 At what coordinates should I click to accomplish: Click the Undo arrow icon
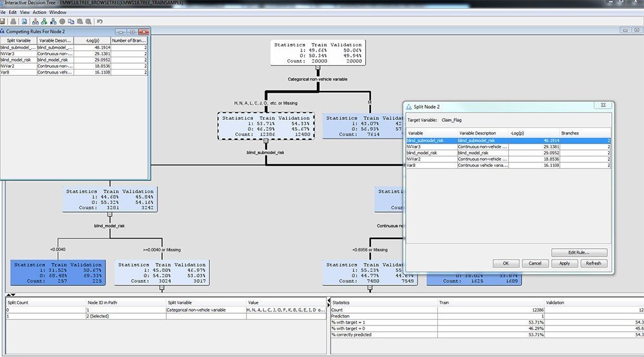pos(100,21)
